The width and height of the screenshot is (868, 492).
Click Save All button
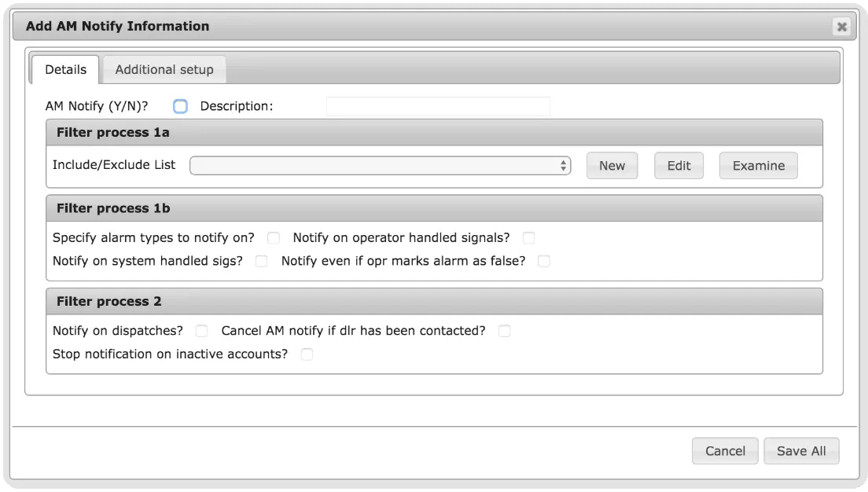point(802,451)
